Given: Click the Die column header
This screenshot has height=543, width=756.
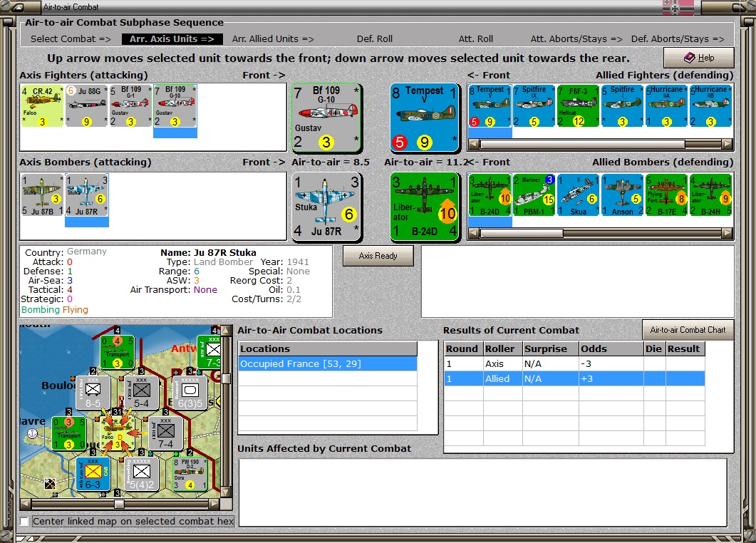Looking at the screenshot, I should [655, 348].
